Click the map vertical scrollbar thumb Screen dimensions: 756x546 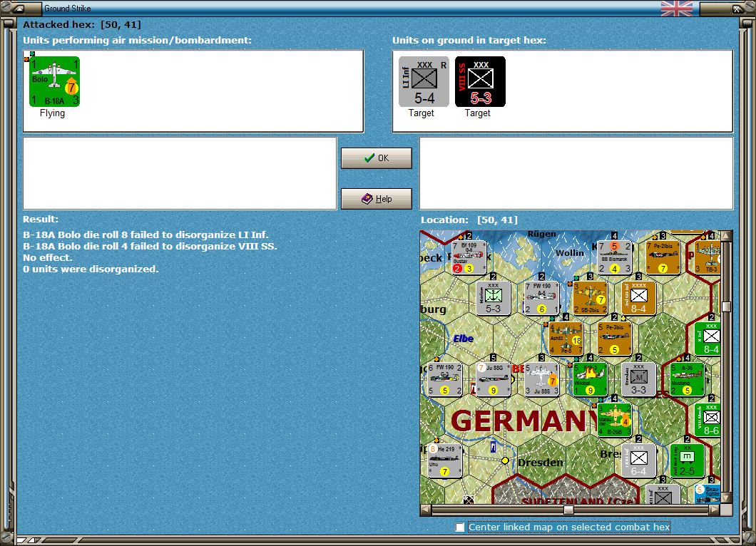tap(726, 307)
